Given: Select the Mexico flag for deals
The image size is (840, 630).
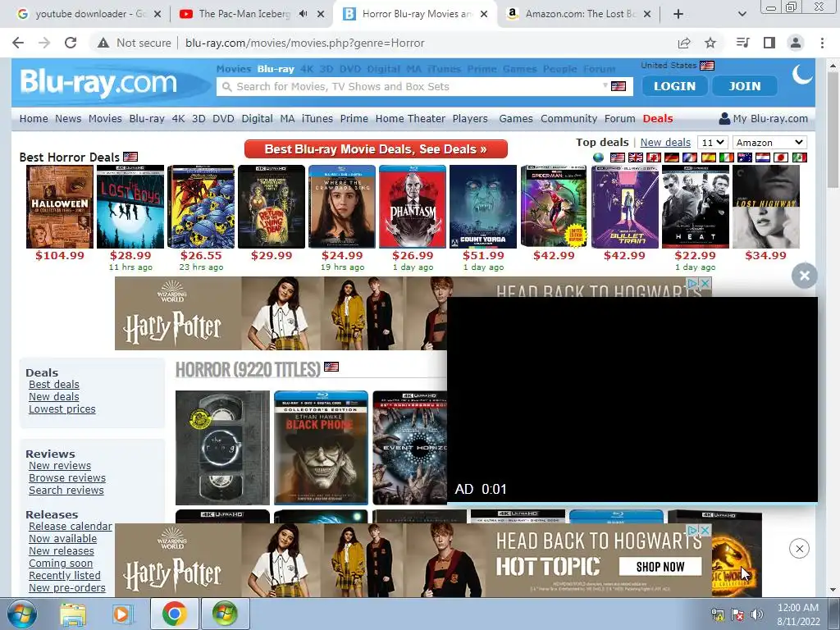Looking at the screenshot, I should point(799,157).
